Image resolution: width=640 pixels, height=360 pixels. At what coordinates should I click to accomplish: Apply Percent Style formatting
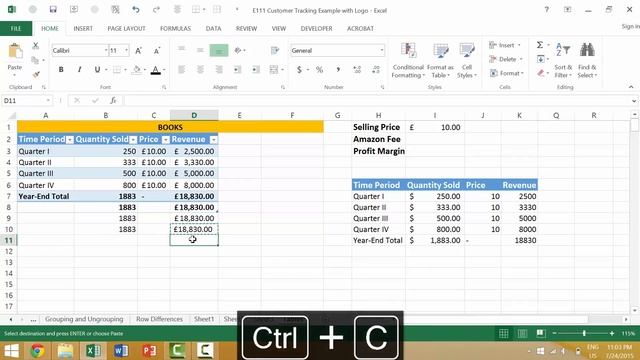click(x=319, y=70)
